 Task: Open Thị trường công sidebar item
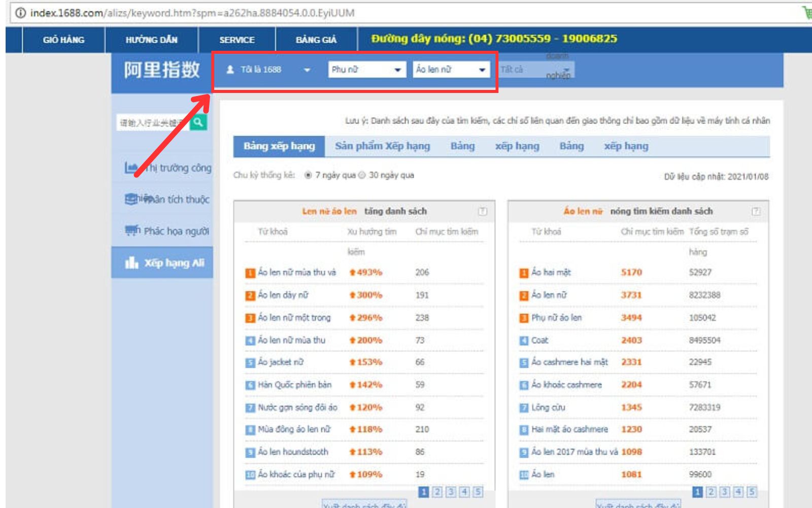[x=162, y=168]
